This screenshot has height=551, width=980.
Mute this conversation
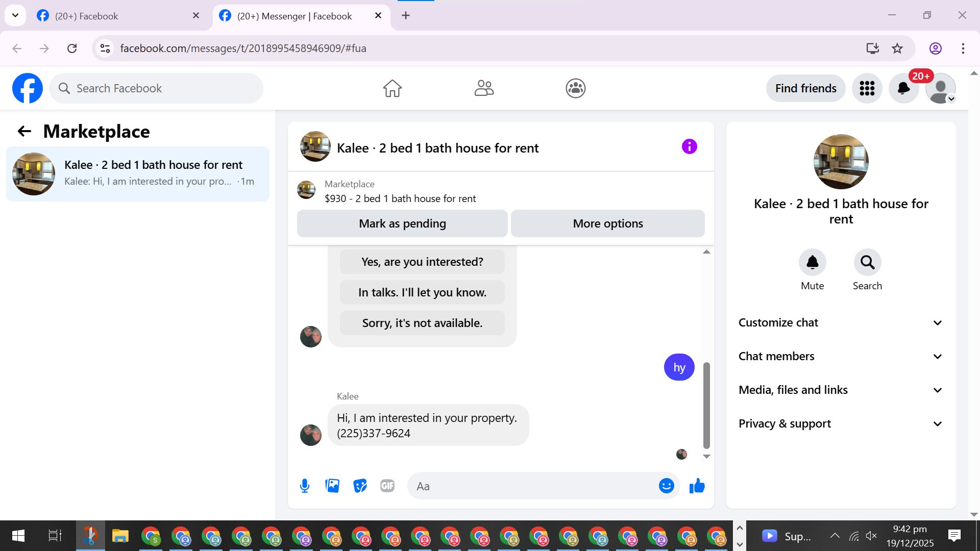pos(812,262)
